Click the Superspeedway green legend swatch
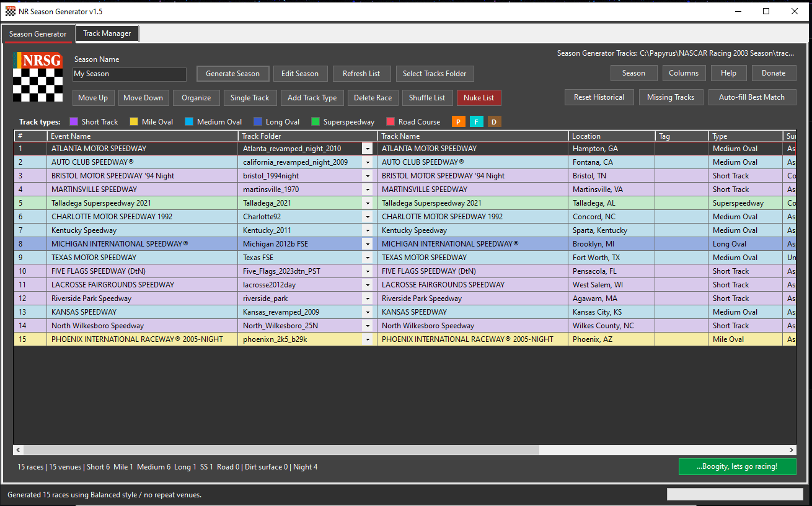Viewport: 812px width, 506px height. click(x=316, y=122)
